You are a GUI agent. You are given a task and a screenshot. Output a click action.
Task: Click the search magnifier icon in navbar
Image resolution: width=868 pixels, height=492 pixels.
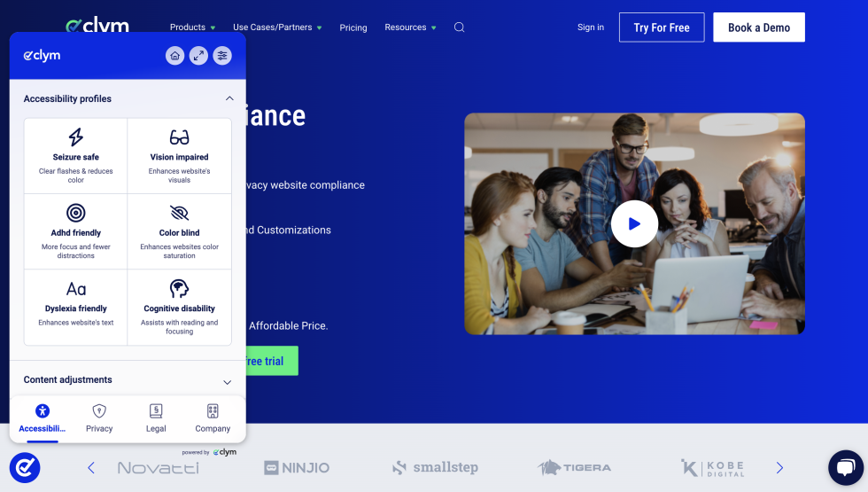[x=459, y=27]
